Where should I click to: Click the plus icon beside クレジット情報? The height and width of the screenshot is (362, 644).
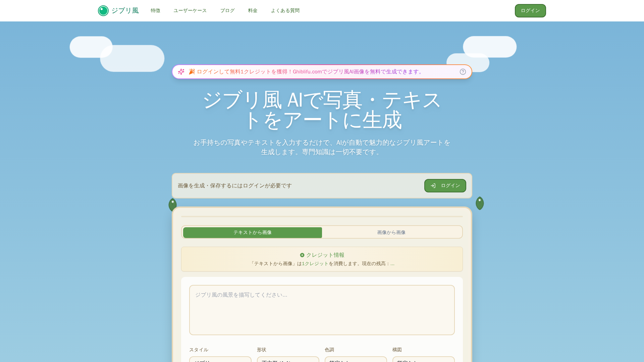coord(302,255)
